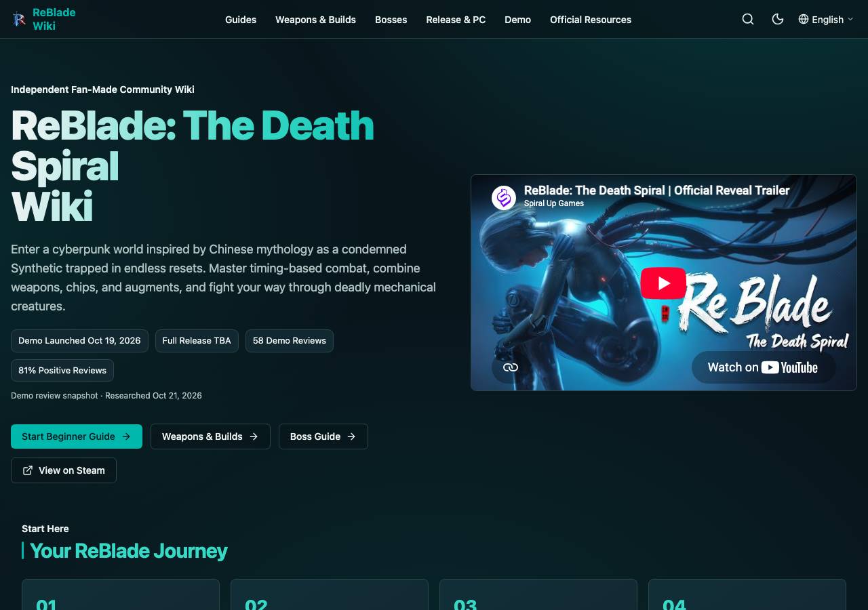The image size is (868, 610).
Task: Click View on Steam link
Action: click(x=64, y=470)
